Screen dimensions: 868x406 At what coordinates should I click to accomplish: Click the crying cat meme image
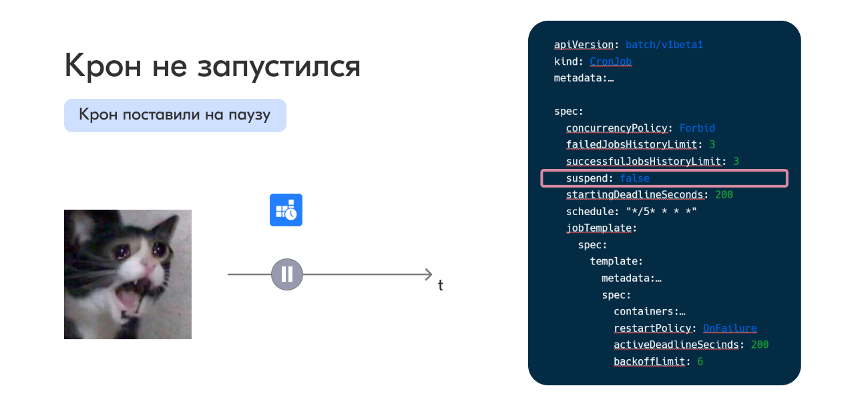point(128,274)
